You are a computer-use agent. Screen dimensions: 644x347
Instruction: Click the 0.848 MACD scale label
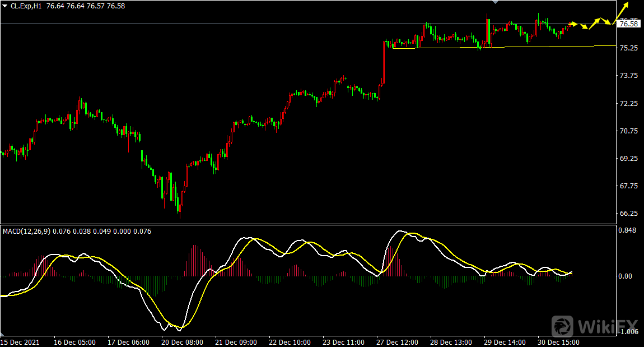tap(627, 230)
